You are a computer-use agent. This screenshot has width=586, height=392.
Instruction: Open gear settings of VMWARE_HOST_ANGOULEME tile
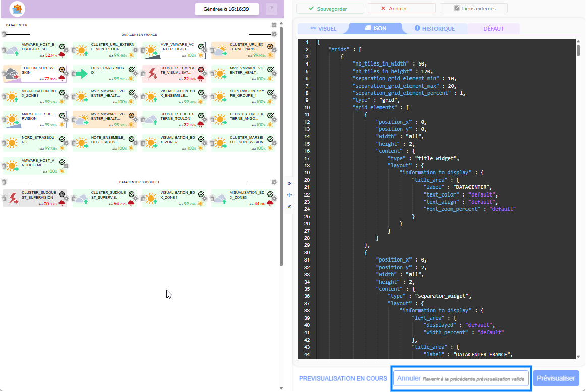point(66,166)
